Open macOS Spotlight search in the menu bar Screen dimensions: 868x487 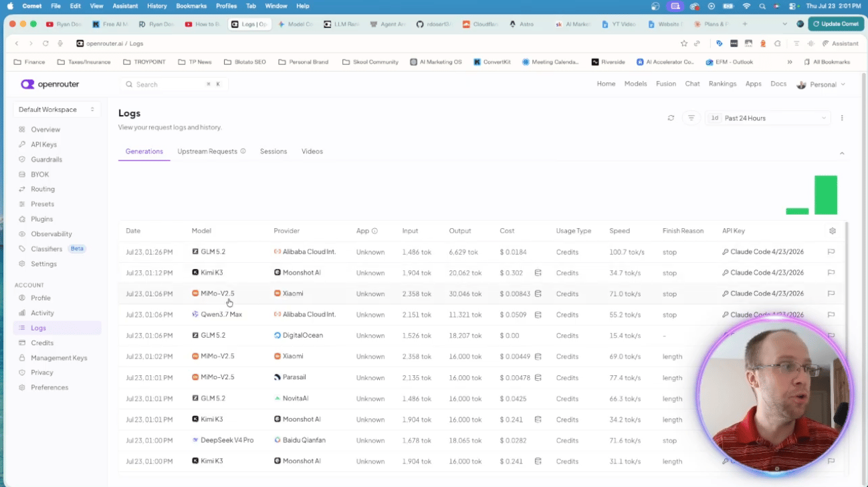(x=762, y=6)
